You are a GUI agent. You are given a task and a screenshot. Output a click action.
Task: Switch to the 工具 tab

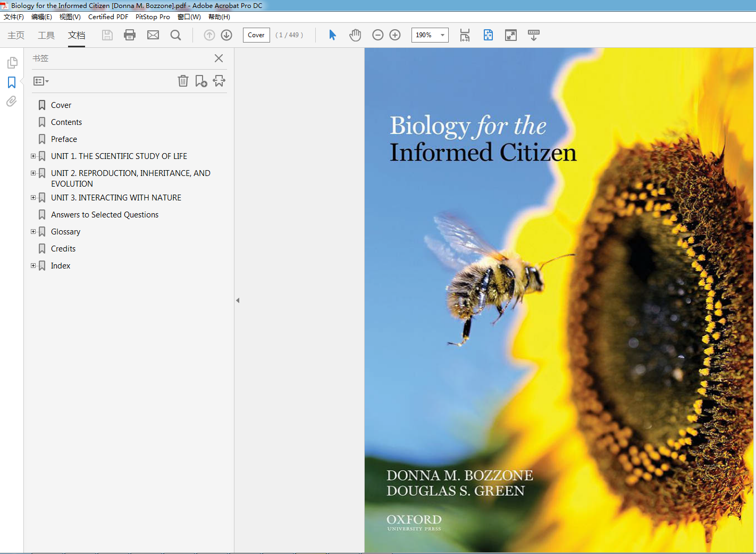pos(46,35)
